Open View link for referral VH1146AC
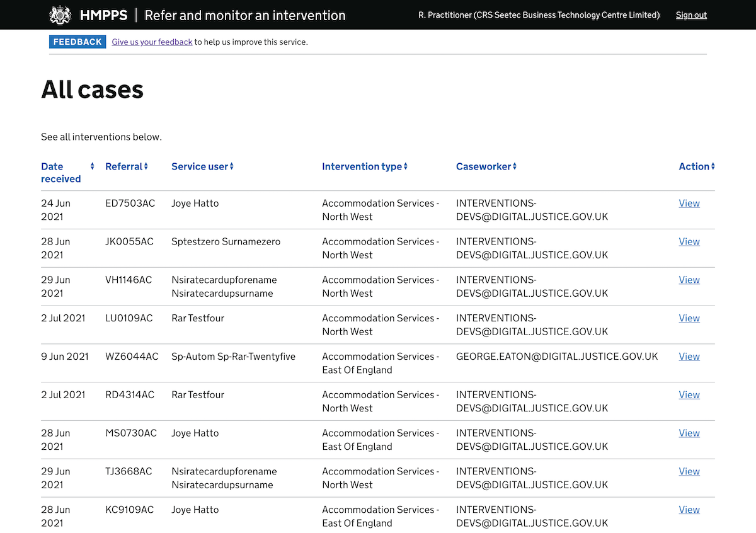This screenshot has height=533, width=756. 689,280
